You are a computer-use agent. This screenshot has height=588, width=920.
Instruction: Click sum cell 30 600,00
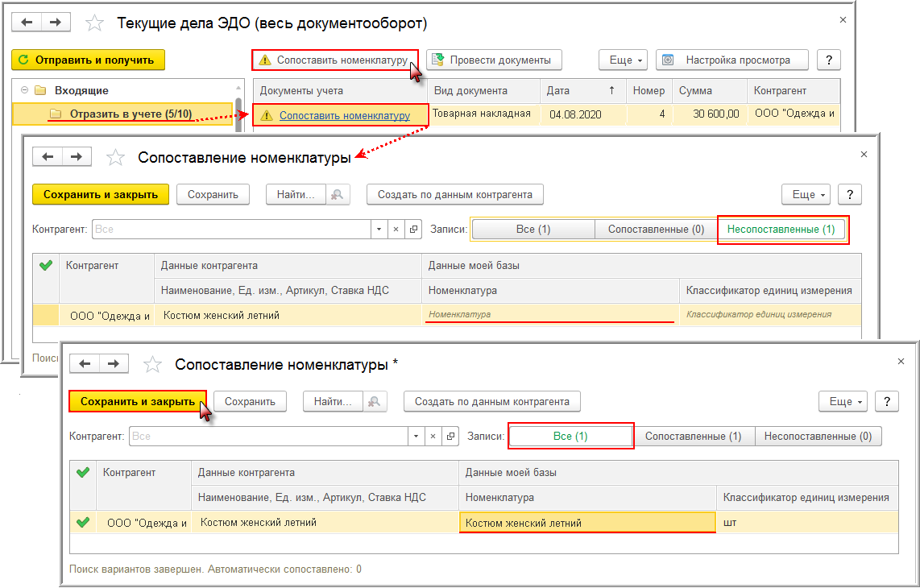(x=710, y=114)
